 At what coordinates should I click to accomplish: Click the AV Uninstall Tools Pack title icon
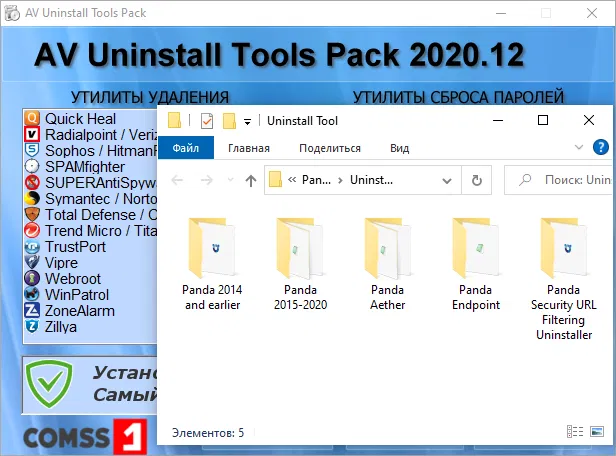coord(12,13)
